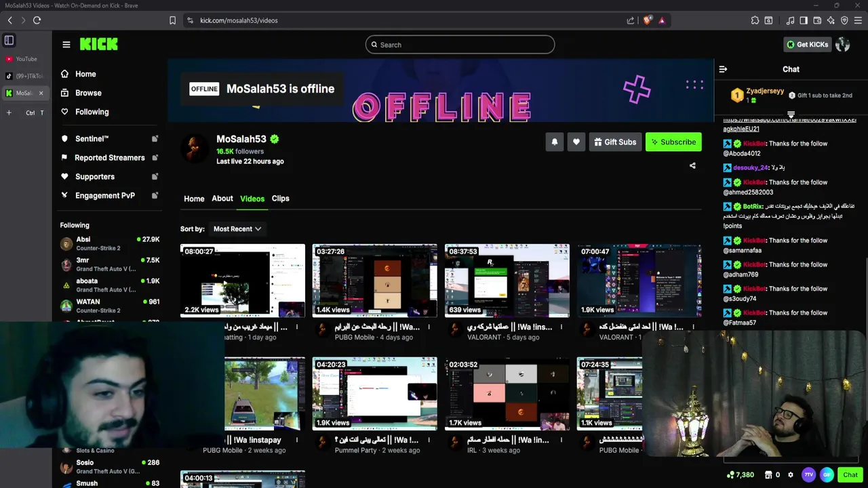Open the 7TV emote picker
Screen dimensions: 868x488
808,475
